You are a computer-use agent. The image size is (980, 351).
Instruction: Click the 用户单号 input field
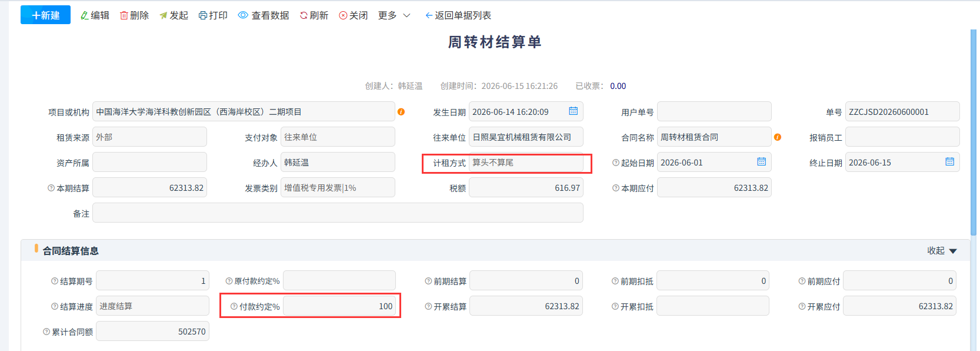(x=714, y=111)
